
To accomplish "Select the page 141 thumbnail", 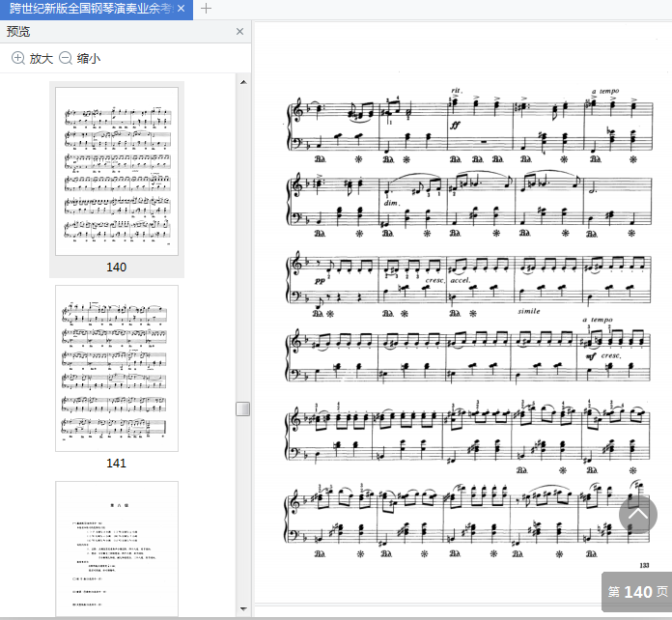I will 117,368.
